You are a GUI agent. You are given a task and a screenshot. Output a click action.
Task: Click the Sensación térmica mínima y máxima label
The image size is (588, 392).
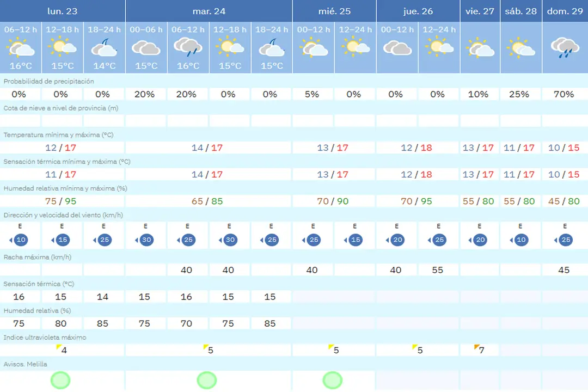point(67,162)
